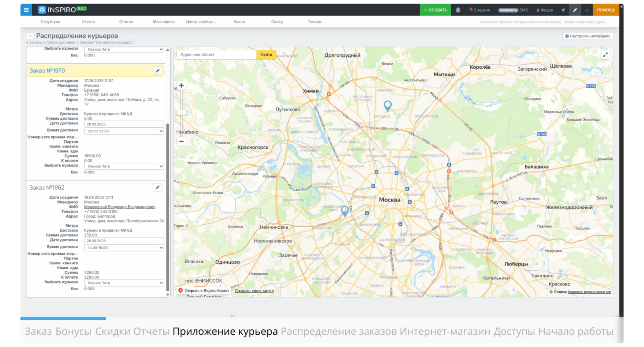Zoom in on the map
Viewport: 644px width, 347px height.
181,86
